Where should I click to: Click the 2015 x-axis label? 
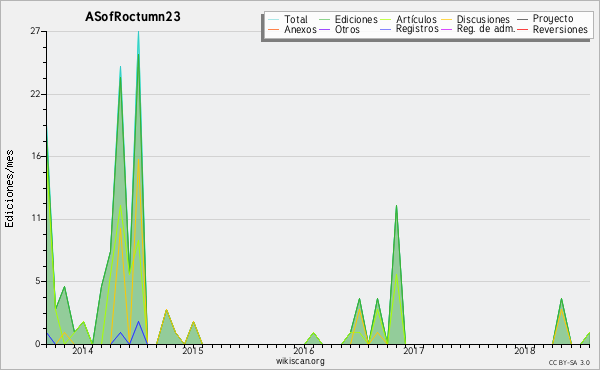tap(193, 350)
